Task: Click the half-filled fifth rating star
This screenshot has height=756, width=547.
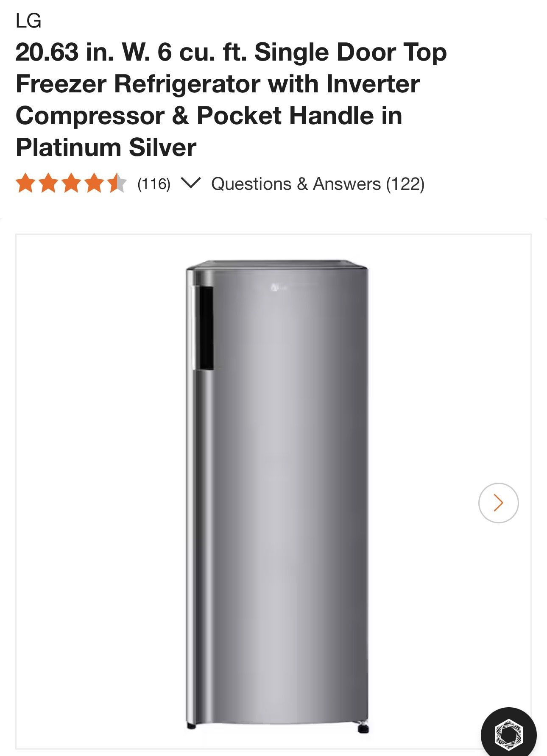Action: [117, 183]
